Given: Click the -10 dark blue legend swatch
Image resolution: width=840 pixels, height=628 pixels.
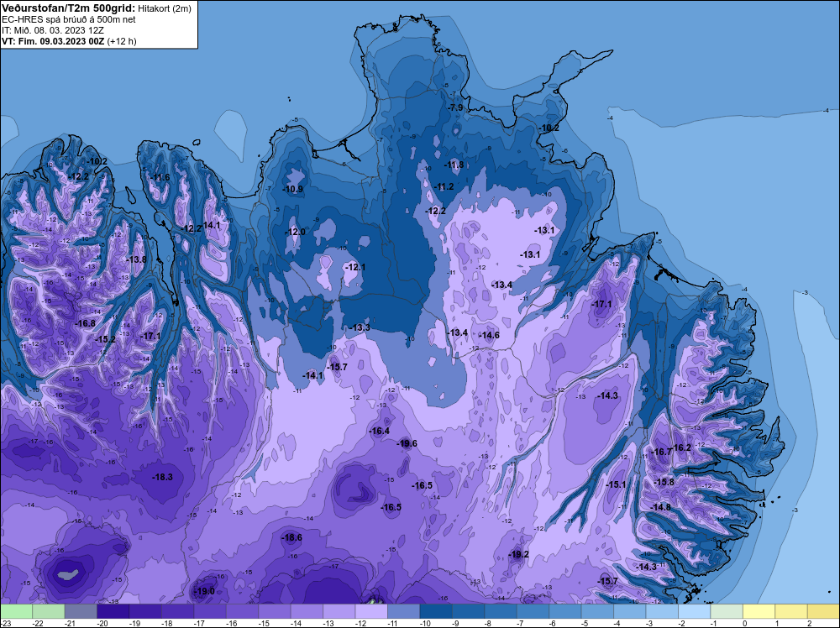Looking at the screenshot, I should tap(436, 611).
